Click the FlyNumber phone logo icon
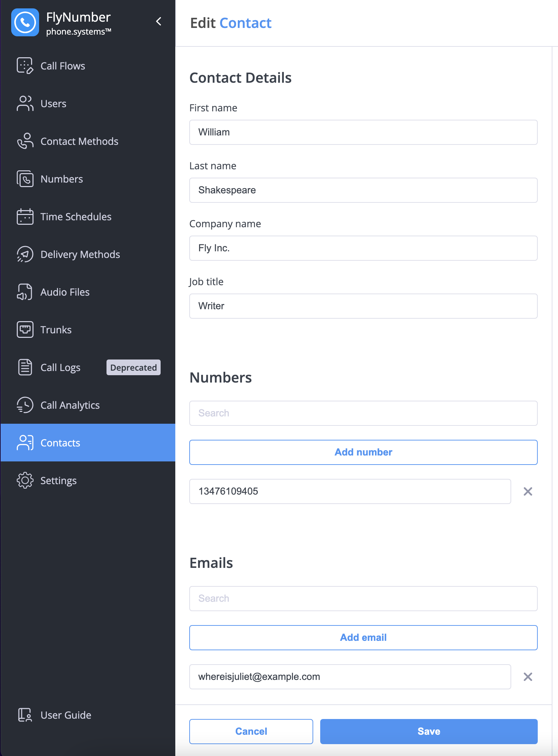 click(x=25, y=23)
